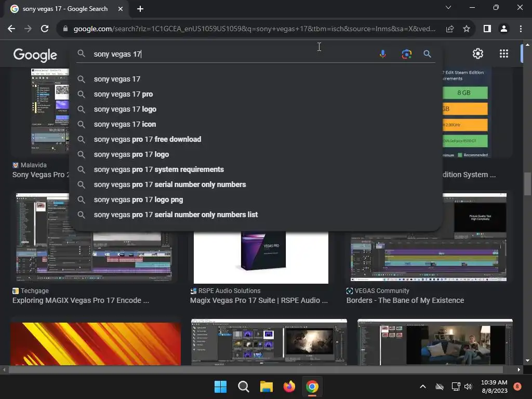Open tab search dropdown arrow
The image size is (532, 399).
(x=448, y=7)
